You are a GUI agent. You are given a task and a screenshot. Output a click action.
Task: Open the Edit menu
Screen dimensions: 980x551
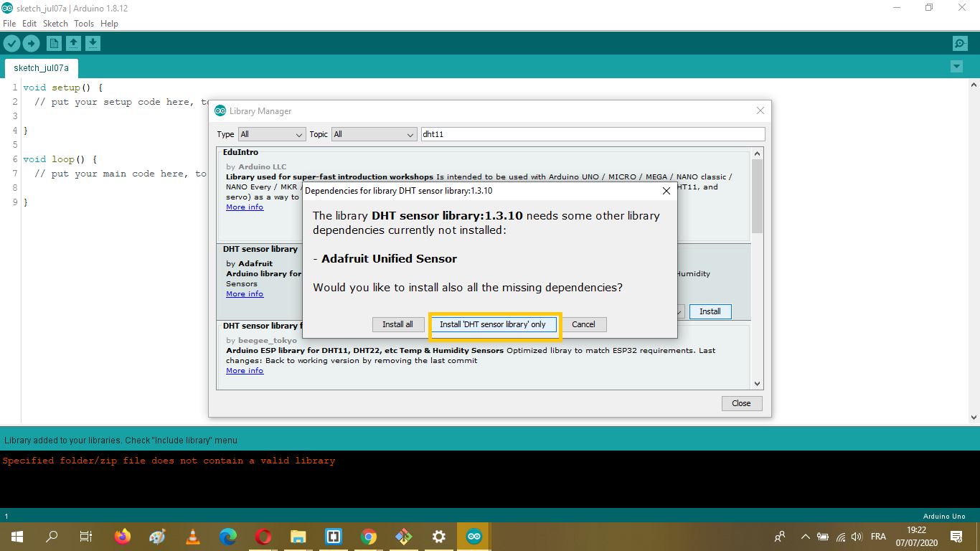pyautogui.click(x=29, y=24)
